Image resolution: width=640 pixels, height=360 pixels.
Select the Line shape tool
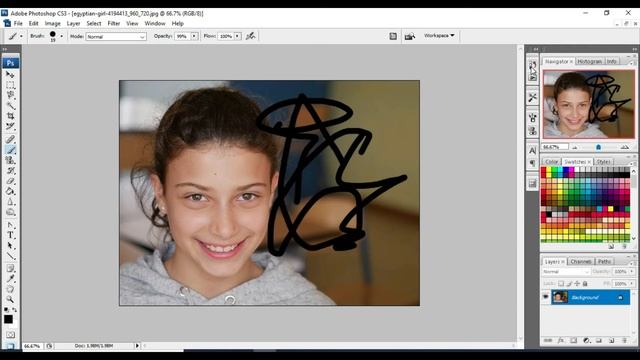[x=10, y=256]
